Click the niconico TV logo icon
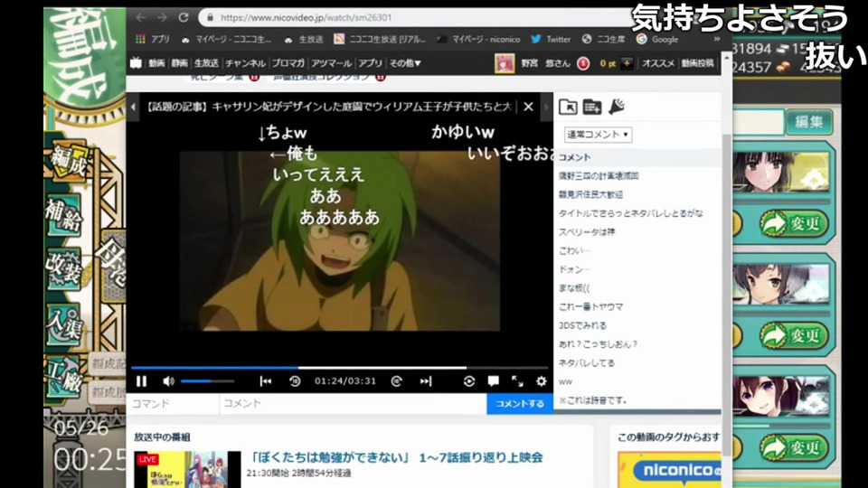Viewport: 868px width, 488px height. 137,63
